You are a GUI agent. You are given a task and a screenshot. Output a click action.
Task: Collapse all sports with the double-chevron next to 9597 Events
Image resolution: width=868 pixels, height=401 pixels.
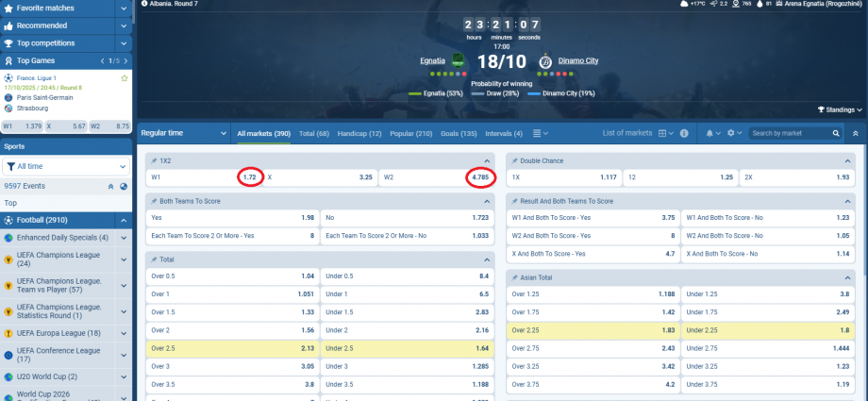click(110, 187)
